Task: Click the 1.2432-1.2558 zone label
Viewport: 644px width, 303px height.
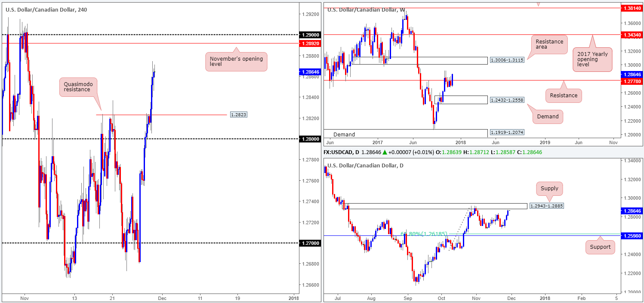Action: (506, 100)
